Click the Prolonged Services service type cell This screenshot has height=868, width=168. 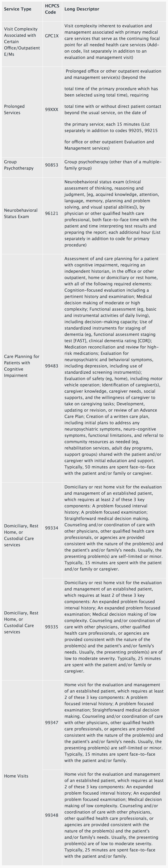tap(14, 110)
